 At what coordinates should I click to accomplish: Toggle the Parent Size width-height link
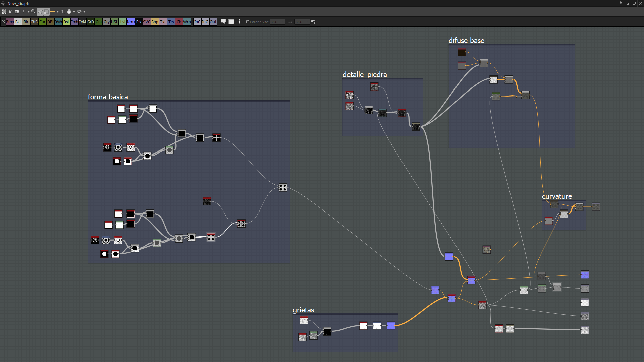pos(290,22)
